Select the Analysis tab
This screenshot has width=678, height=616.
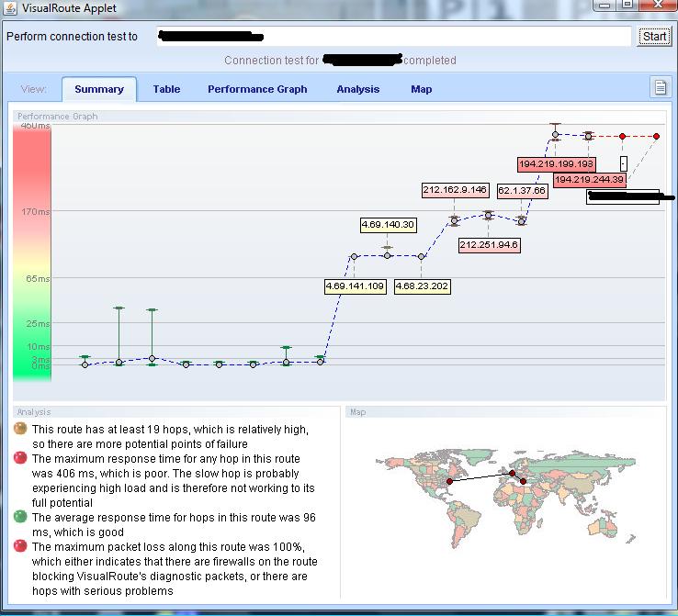[357, 89]
